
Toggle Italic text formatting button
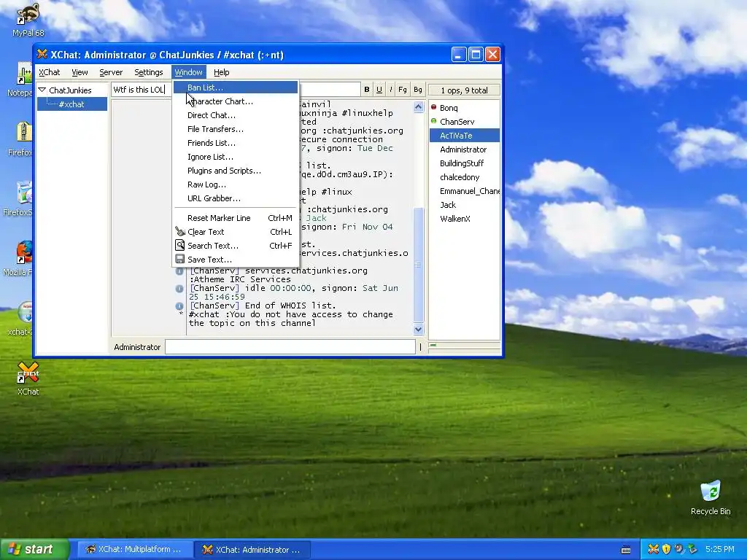391,90
